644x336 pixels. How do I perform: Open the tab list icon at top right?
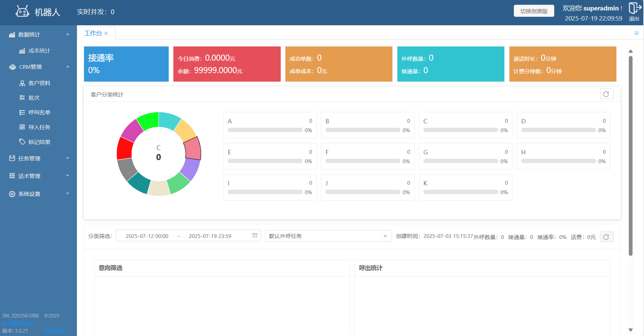[x=636, y=33]
